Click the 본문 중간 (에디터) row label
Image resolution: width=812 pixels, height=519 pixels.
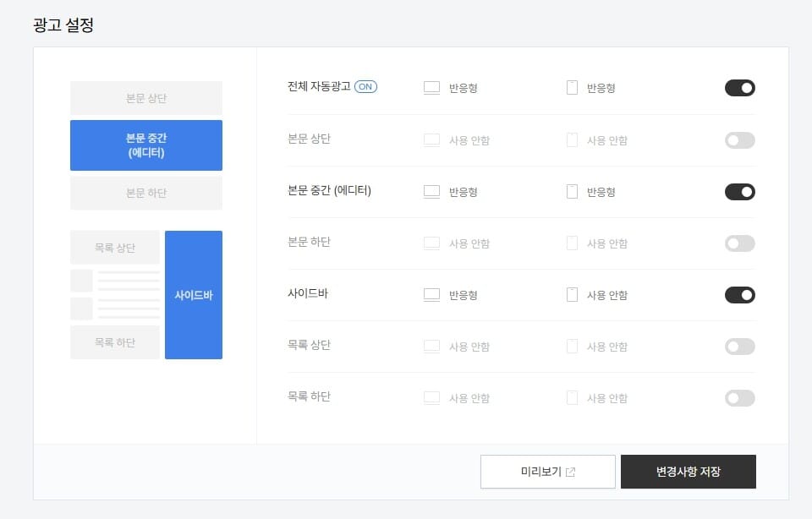(x=329, y=190)
